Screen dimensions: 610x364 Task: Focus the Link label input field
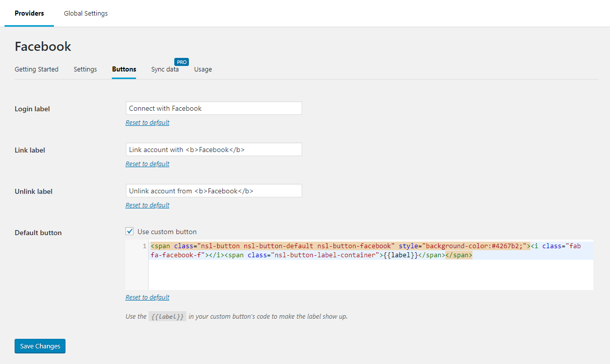(214, 150)
